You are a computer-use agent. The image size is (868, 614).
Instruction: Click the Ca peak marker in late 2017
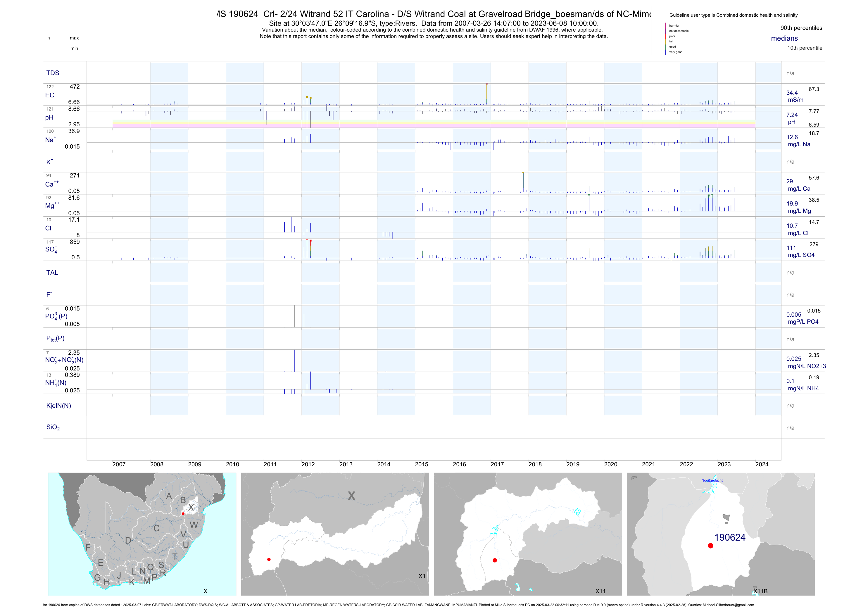(523, 173)
